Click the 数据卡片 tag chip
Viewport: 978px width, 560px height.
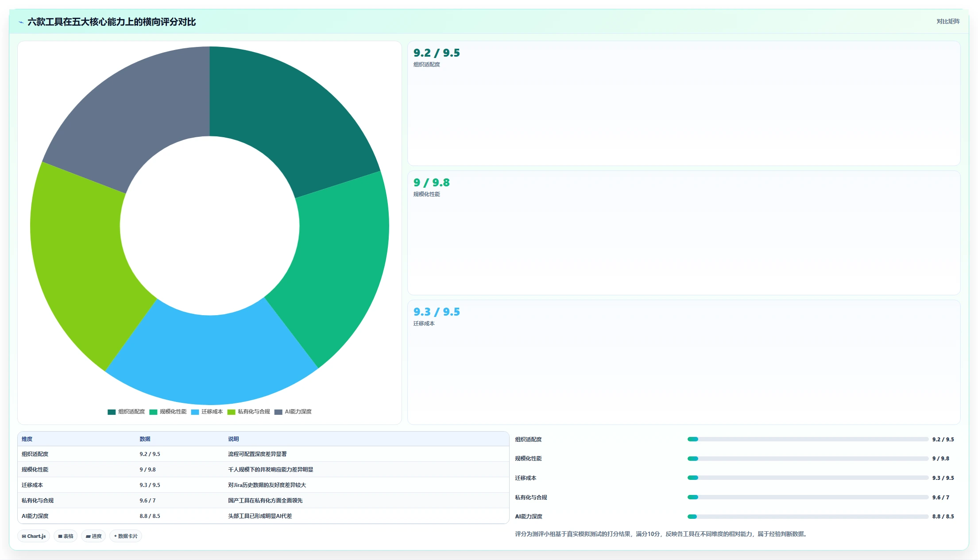pos(126,536)
